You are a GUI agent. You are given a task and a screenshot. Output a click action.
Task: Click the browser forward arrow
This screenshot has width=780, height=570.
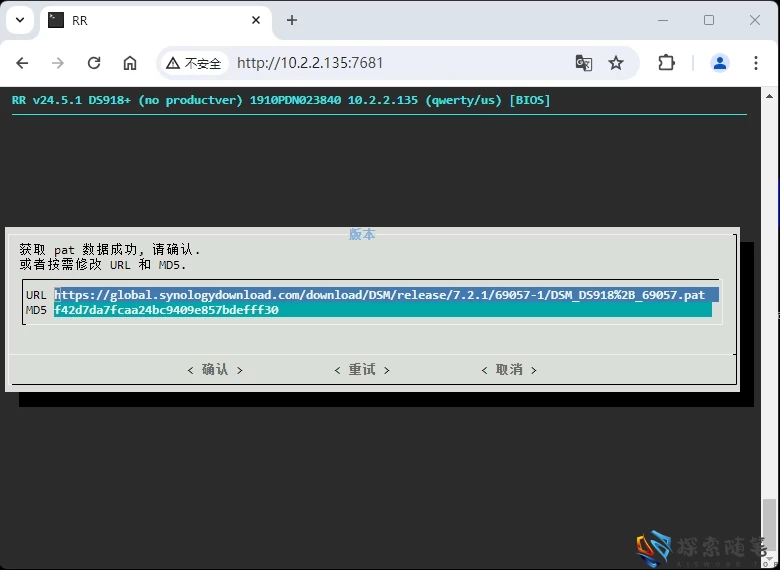[x=58, y=63]
